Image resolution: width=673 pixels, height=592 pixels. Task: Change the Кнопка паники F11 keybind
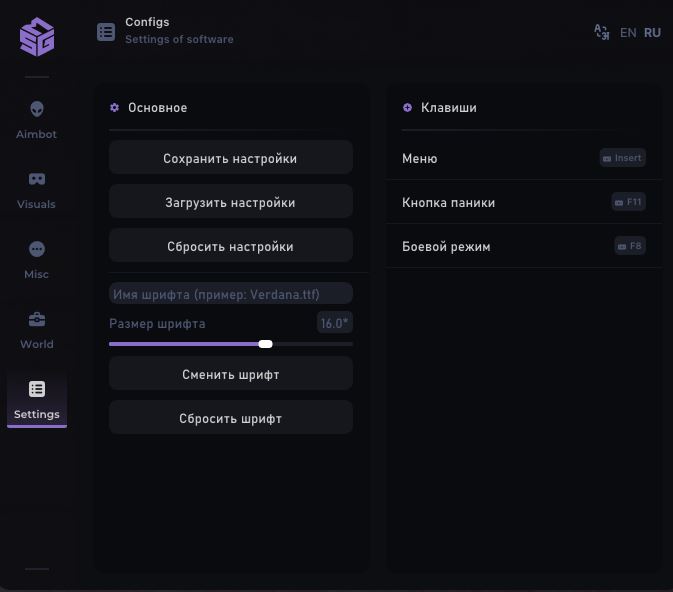click(x=628, y=202)
